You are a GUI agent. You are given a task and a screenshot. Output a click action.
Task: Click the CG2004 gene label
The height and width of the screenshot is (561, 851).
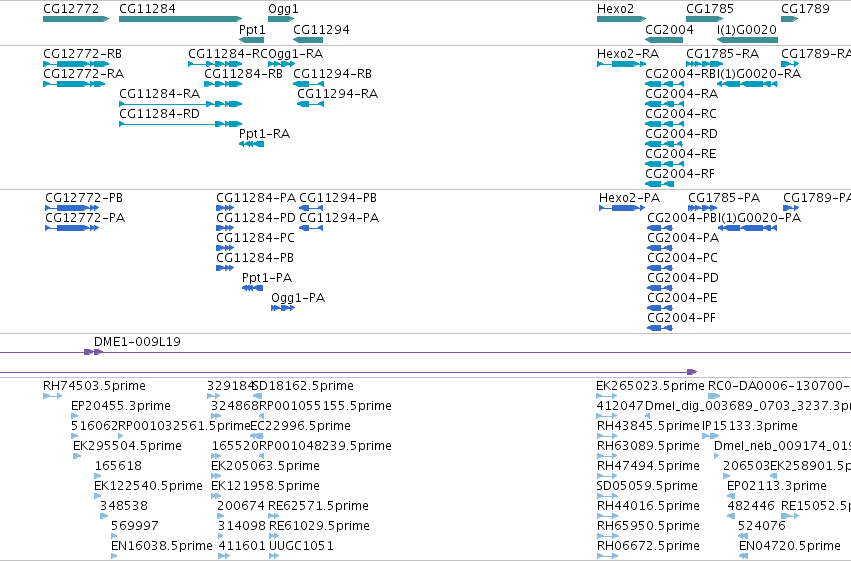coord(669,29)
